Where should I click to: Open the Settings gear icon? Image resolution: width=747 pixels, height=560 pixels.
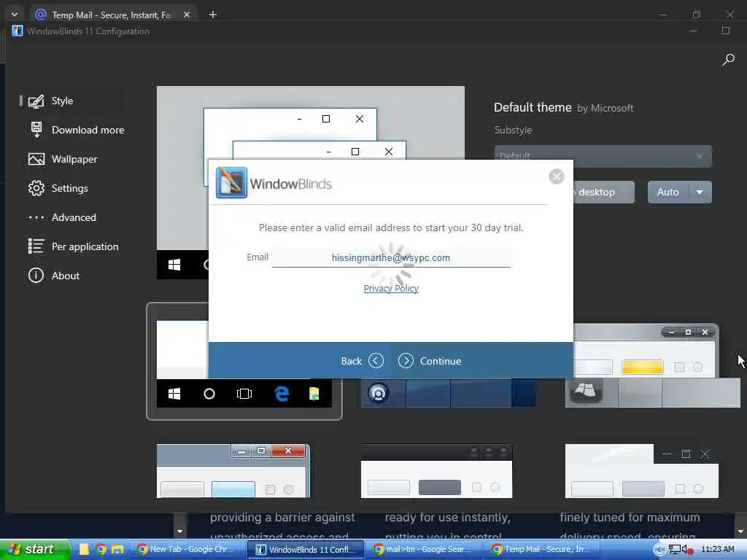click(36, 188)
